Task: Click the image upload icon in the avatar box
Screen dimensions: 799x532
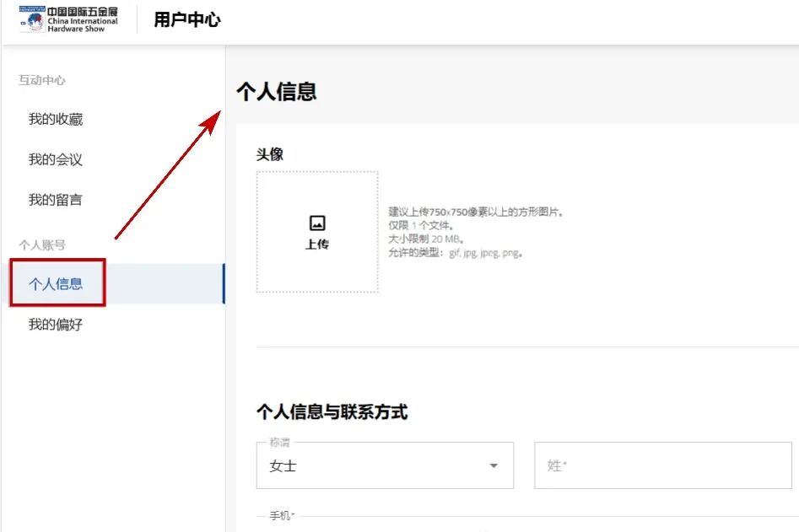Action: click(x=317, y=221)
